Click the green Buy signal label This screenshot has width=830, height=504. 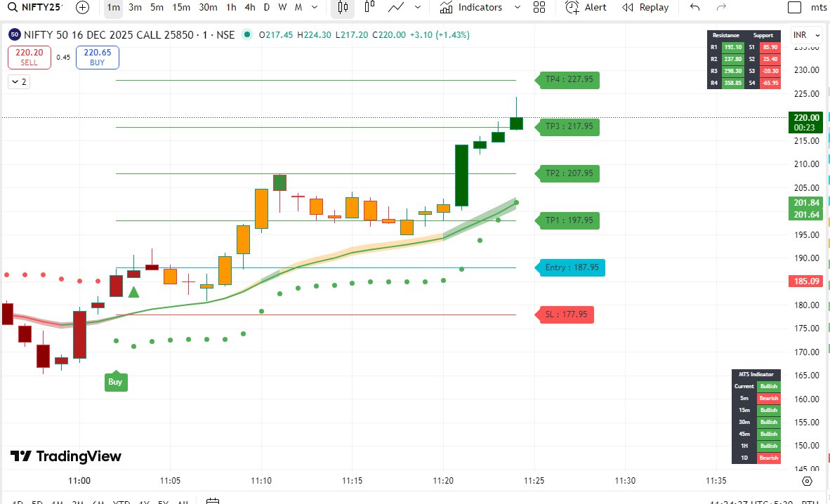pyautogui.click(x=116, y=382)
